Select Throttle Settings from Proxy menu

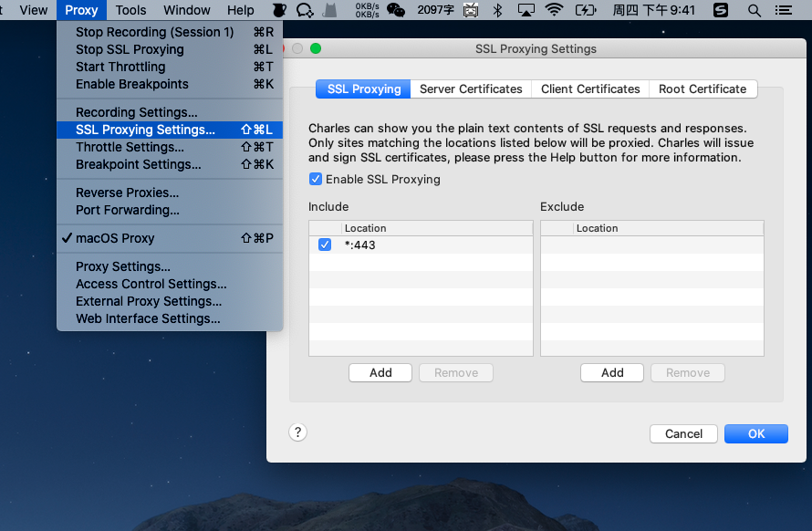click(130, 147)
